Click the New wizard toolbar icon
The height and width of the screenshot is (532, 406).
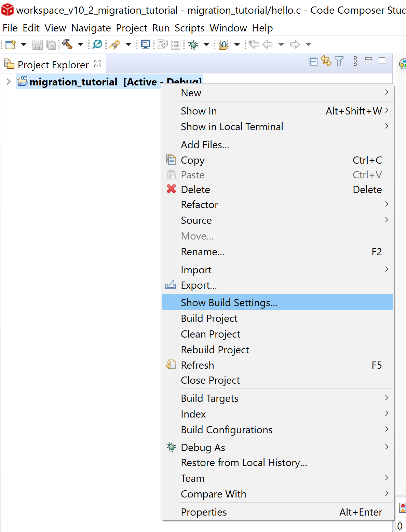(x=10, y=44)
